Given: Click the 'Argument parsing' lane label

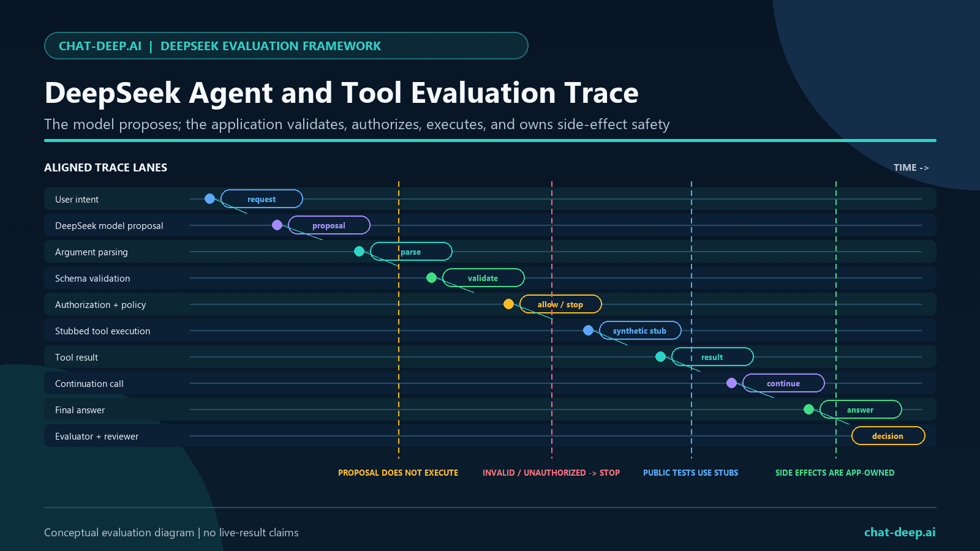Looking at the screenshot, I should 91,252.
